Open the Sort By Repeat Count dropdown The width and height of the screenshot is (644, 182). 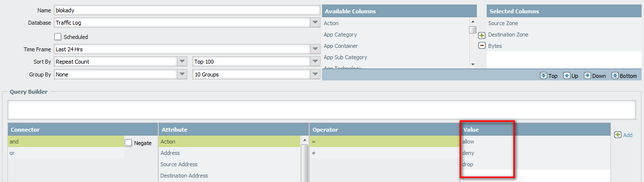[182, 62]
